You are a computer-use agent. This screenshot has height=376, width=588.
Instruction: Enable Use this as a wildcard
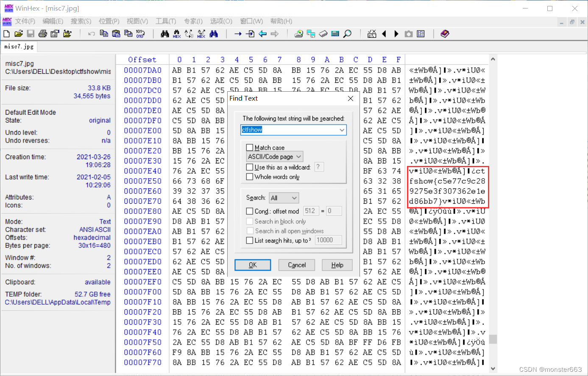[x=250, y=167]
